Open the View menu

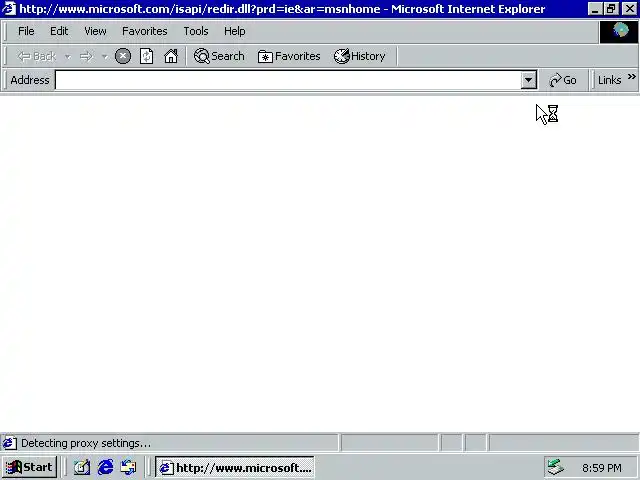point(96,31)
